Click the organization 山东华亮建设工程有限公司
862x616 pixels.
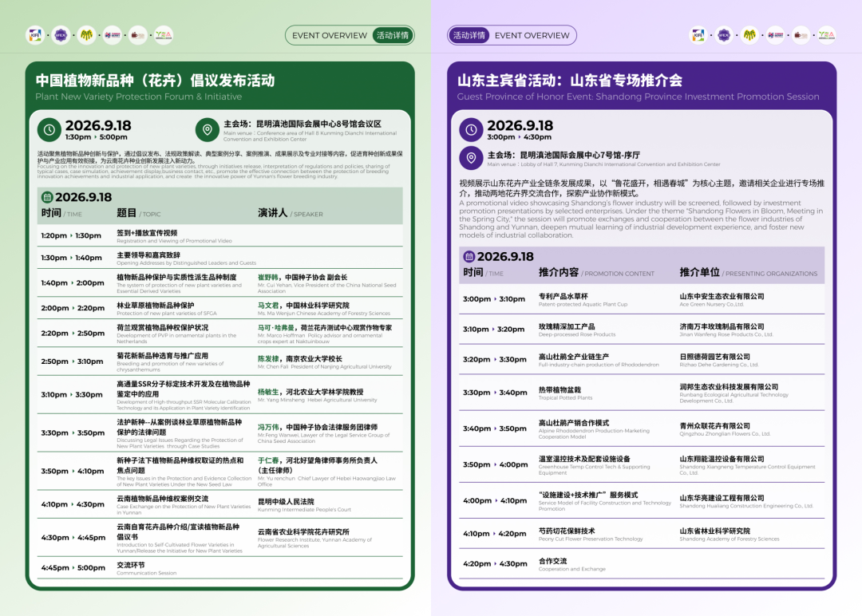tap(722, 498)
